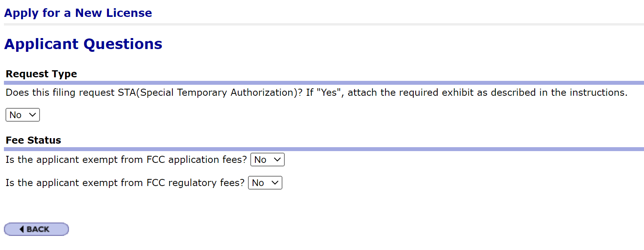Expand the application fees exemption dropdown
Viewport: 644px width, 250px height.
(267, 160)
